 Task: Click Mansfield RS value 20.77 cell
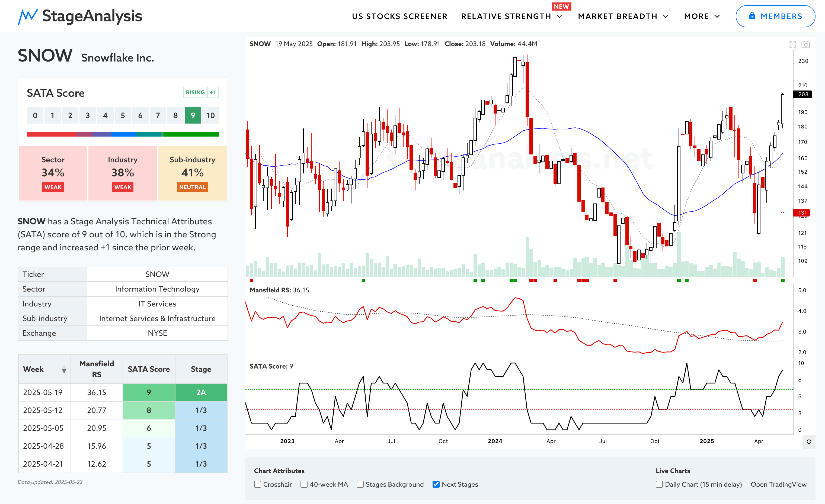[97, 410]
